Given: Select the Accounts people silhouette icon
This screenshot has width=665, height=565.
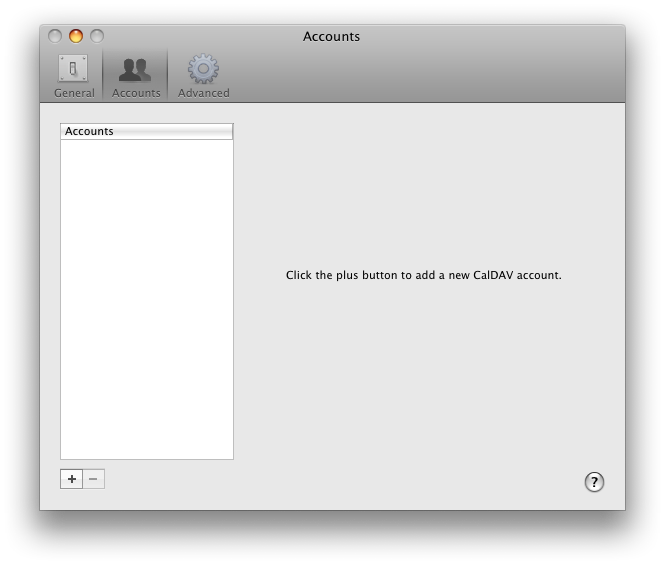Looking at the screenshot, I should click(x=135, y=69).
